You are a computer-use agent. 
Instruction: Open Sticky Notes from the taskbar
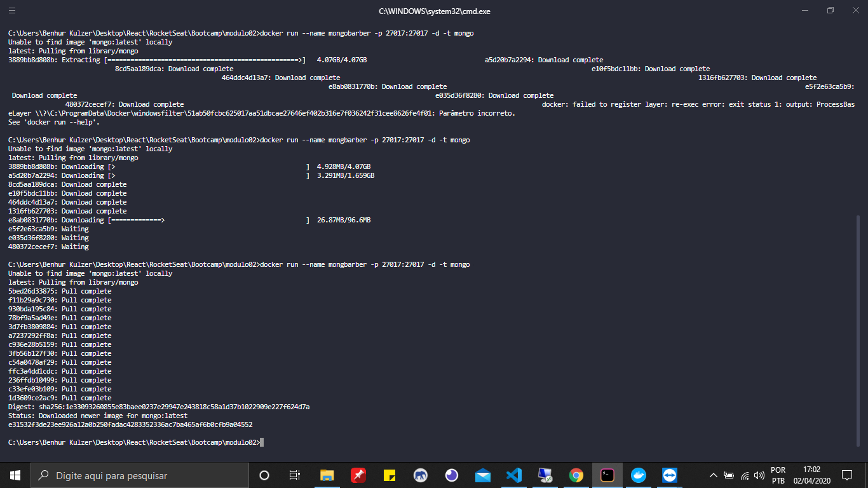point(390,475)
